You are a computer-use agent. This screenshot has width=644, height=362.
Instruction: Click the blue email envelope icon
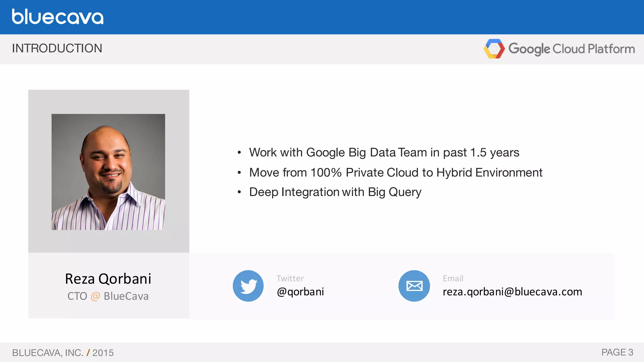pyautogui.click(x=414, y=286)
